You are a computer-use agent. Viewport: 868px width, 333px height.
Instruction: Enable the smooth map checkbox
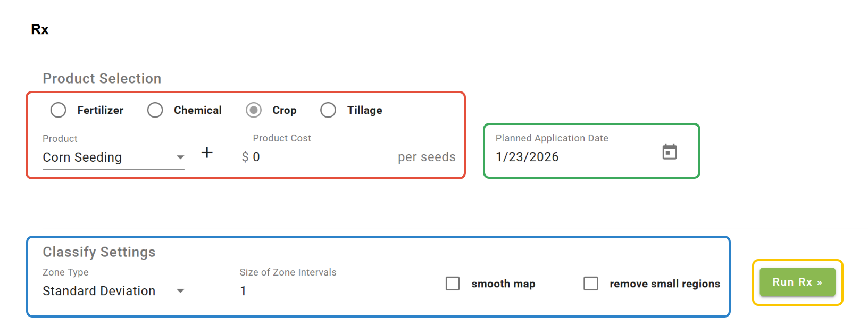click(453, 284)
